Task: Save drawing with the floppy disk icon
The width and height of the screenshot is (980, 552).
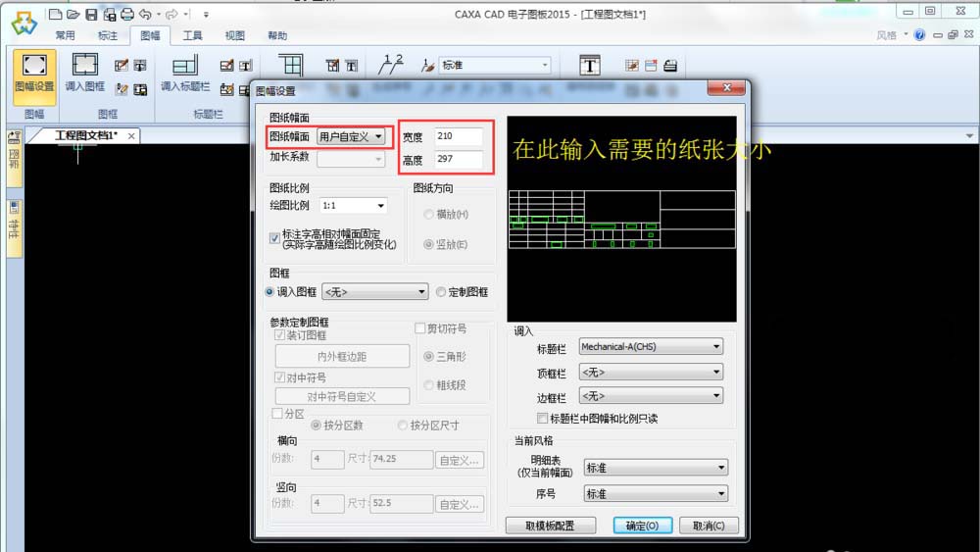Action: (91, 14)
